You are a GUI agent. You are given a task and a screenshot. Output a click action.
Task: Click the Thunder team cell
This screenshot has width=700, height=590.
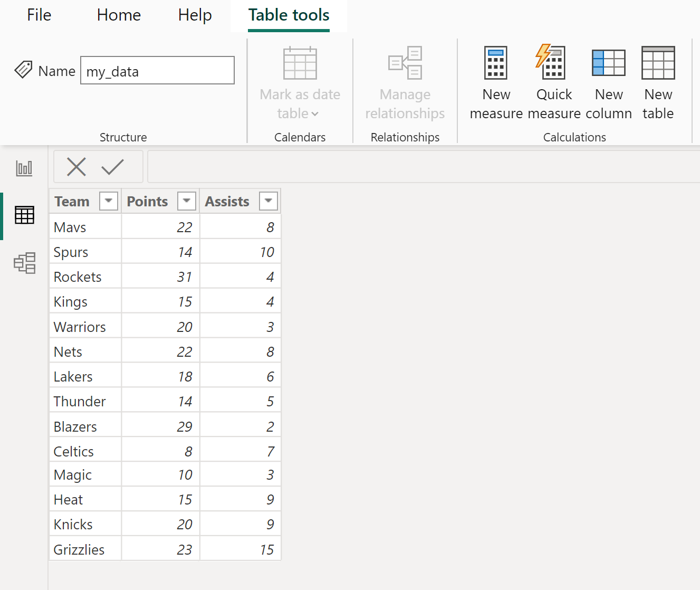pos(85,401)
